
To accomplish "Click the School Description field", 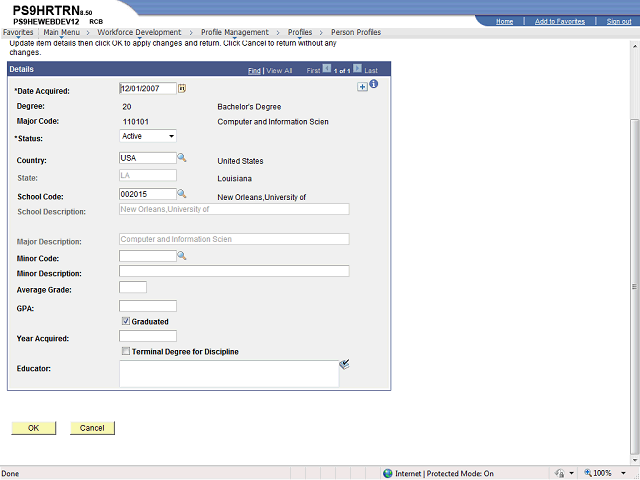I will [x=234, y=209].
